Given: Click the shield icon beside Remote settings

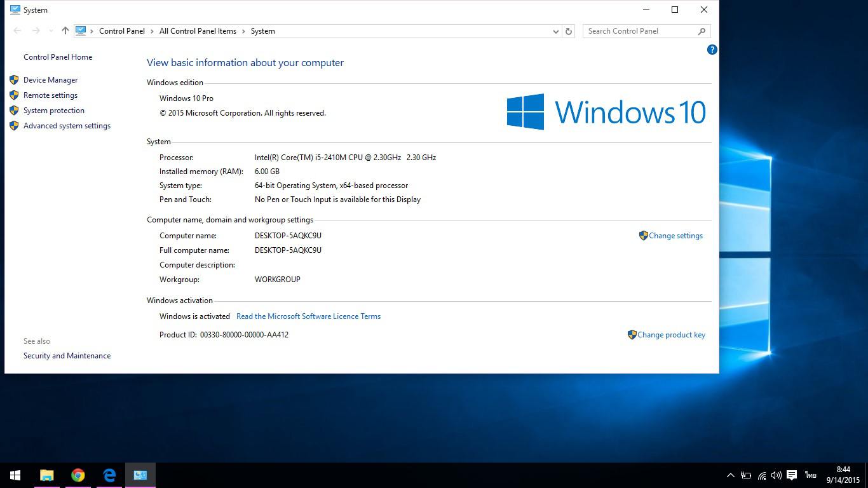Looking at the screenshot, I should pyautogui.click(x=14, y=95).
